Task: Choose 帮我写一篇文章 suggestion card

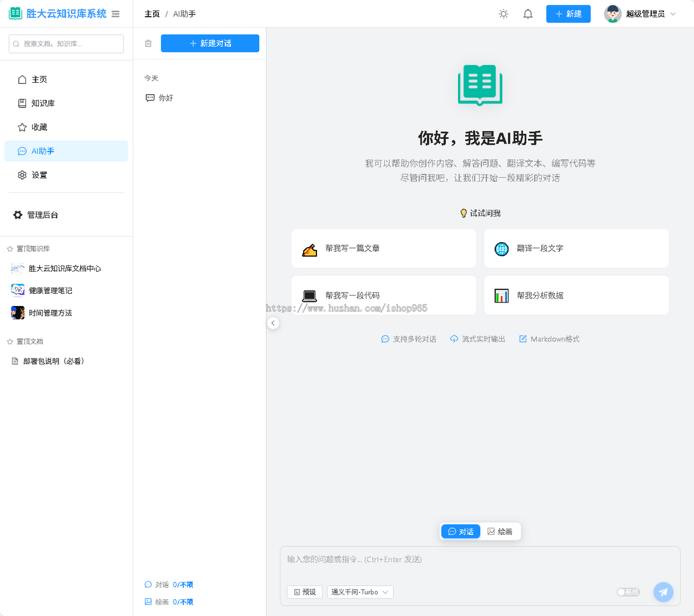Action: [384, 248]
